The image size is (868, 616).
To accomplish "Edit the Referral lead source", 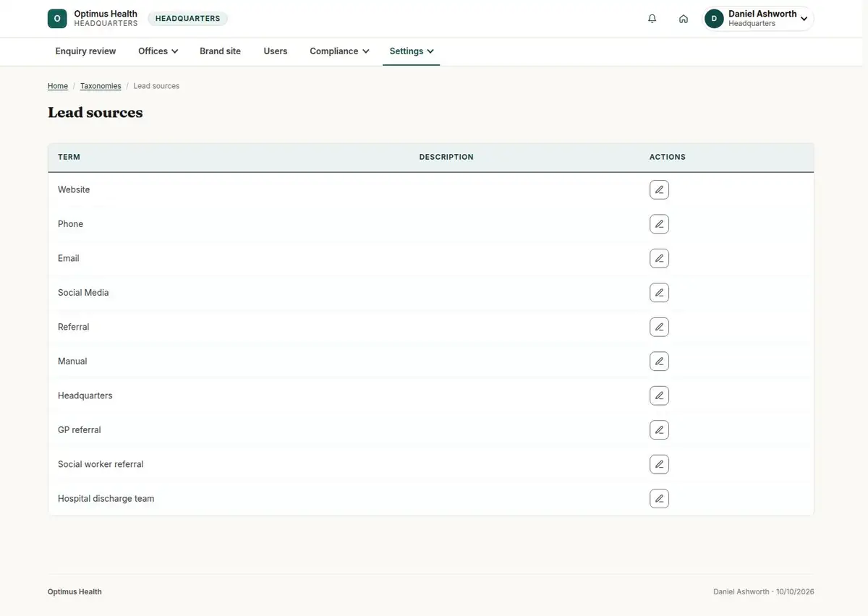I will pos(659,327).
